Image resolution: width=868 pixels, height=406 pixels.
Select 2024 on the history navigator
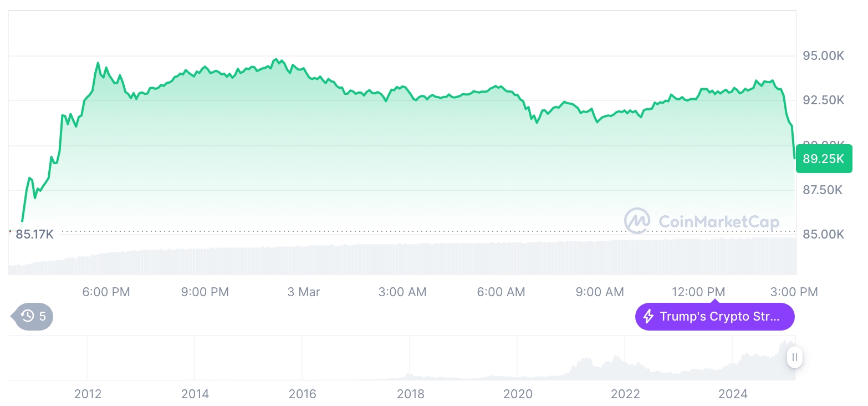tap(733, 394)
